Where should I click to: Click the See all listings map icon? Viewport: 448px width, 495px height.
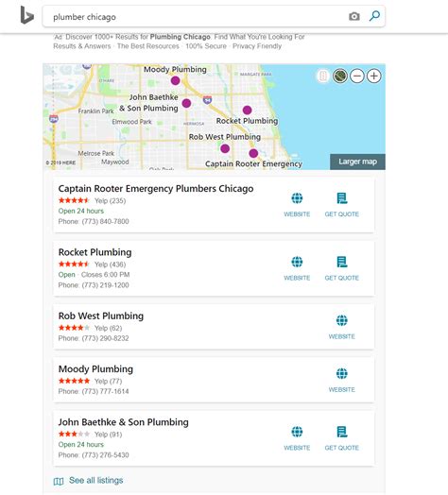[x=59, y=482]
